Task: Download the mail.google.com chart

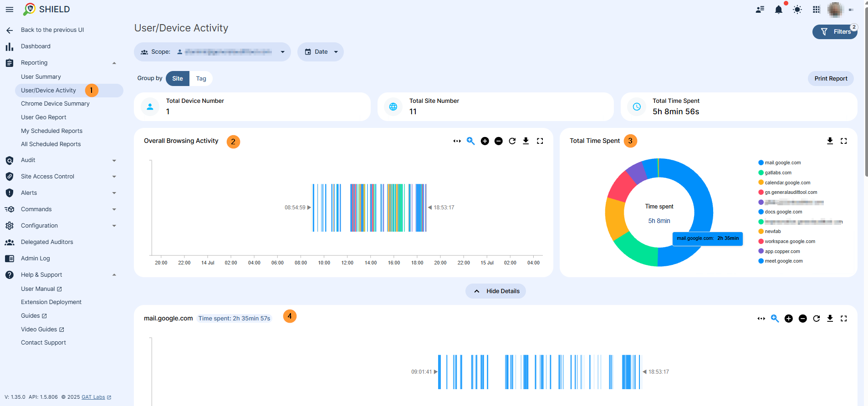Action: pos(830,319)
